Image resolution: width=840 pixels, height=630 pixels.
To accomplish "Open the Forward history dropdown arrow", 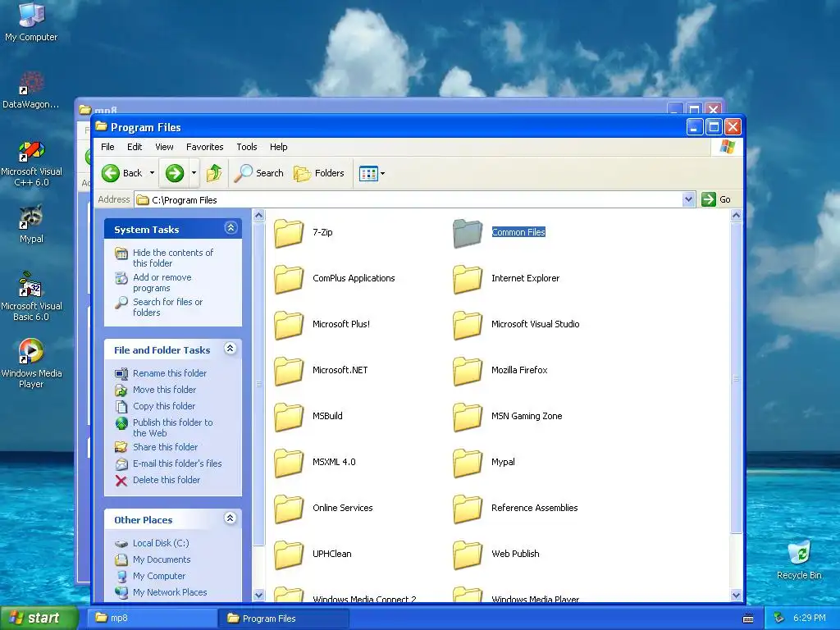I will tap(194, 173).
